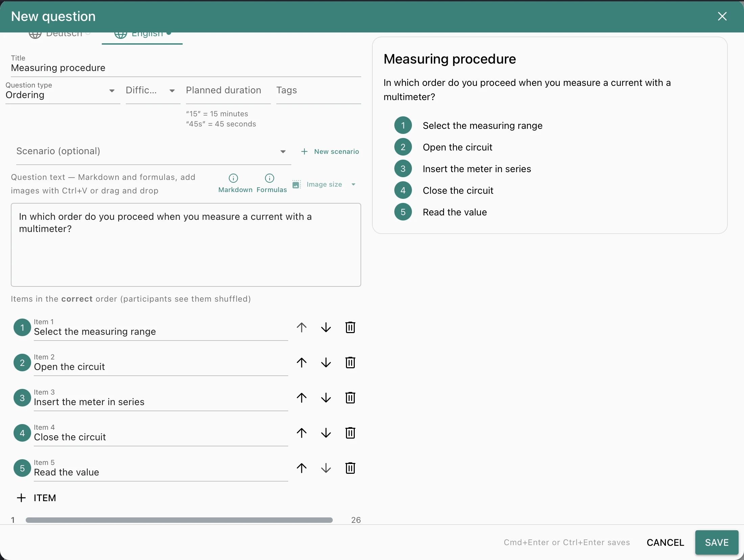The image size is (744, 560).
Task: Move 'Select the measuring range' item down
Action: click(326, 327)
